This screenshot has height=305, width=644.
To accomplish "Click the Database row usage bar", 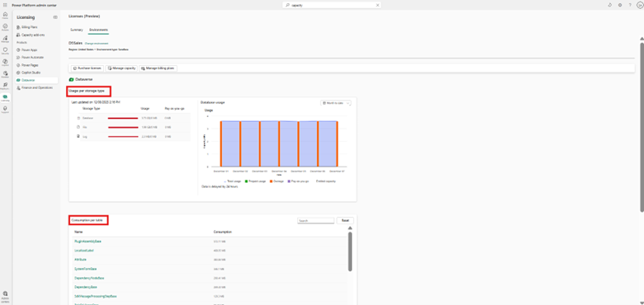I will pos(123,118).
